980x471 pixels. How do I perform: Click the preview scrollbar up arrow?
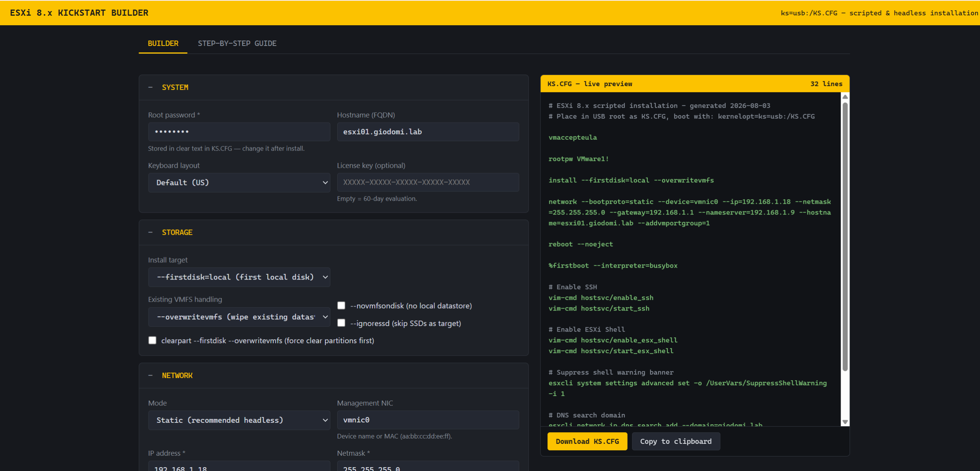click(x=845, y=97)
